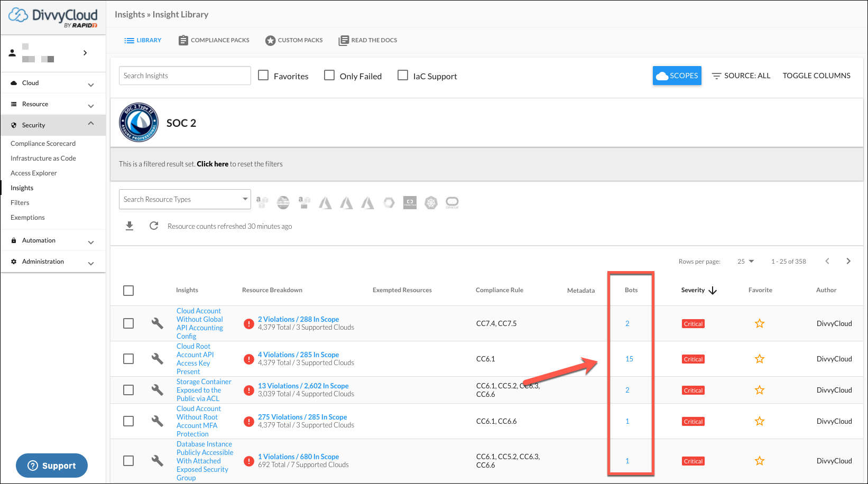Favorite the Cloud Root Account API Access insight
868x484 pixels.
[x=760, y=359]
